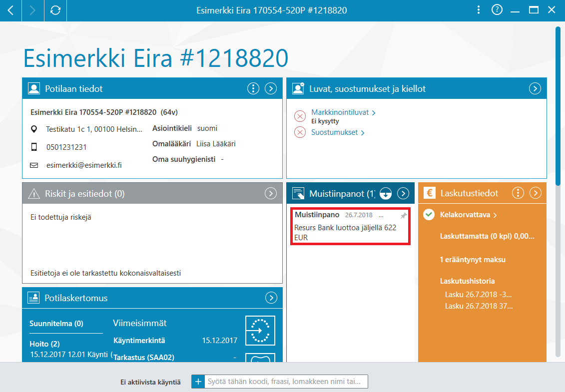Open the help question mark icon
This screenshot has width=565, height=392.
pos(497,10)
